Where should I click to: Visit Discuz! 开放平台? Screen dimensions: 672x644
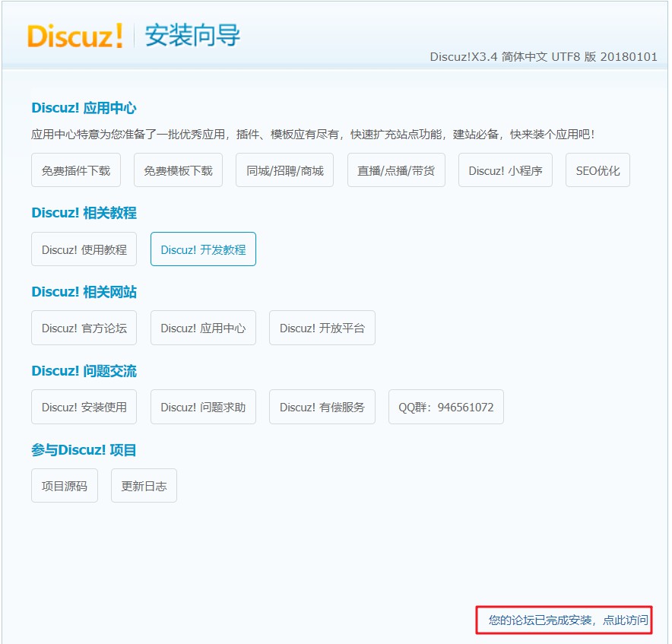(322, 328)
